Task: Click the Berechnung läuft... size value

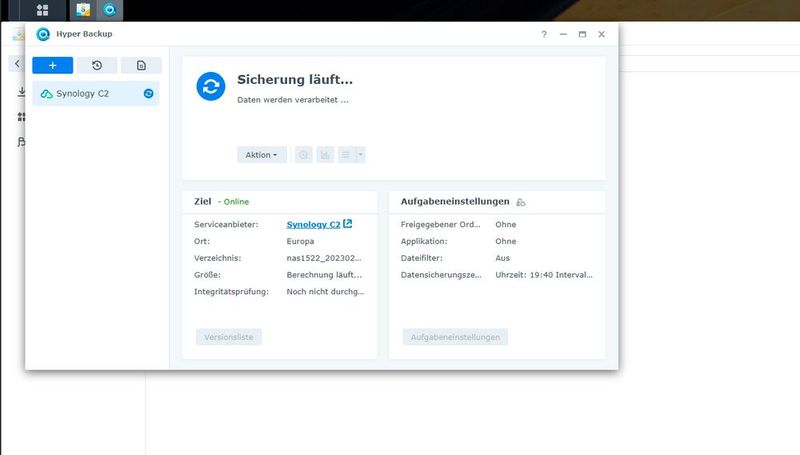Action: point(324,275)
